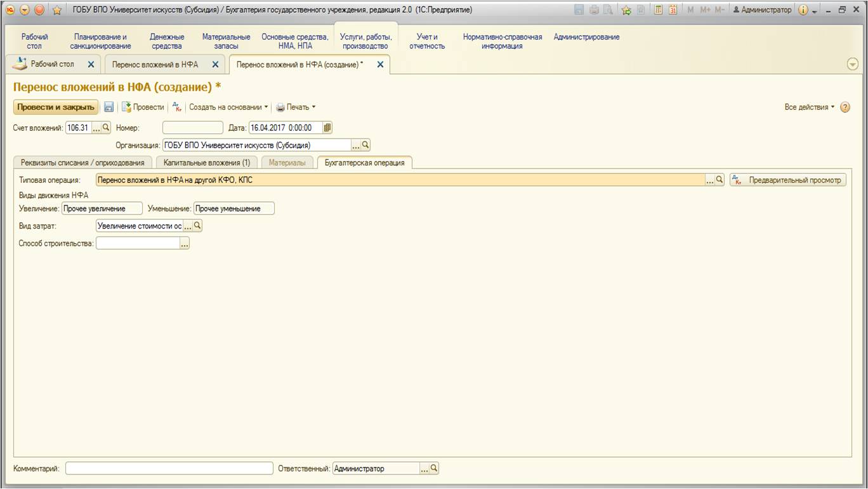Click the Провести и закрыть button
Screen dimensions: 868x489
coord(56,107)
